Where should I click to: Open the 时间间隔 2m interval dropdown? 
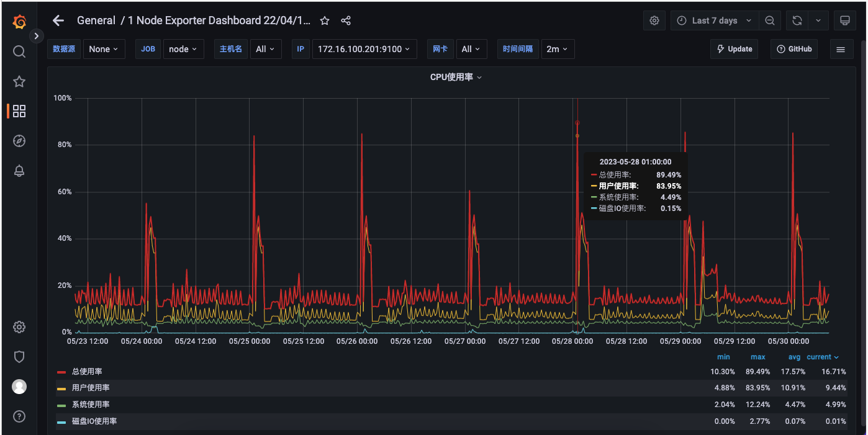558,49
